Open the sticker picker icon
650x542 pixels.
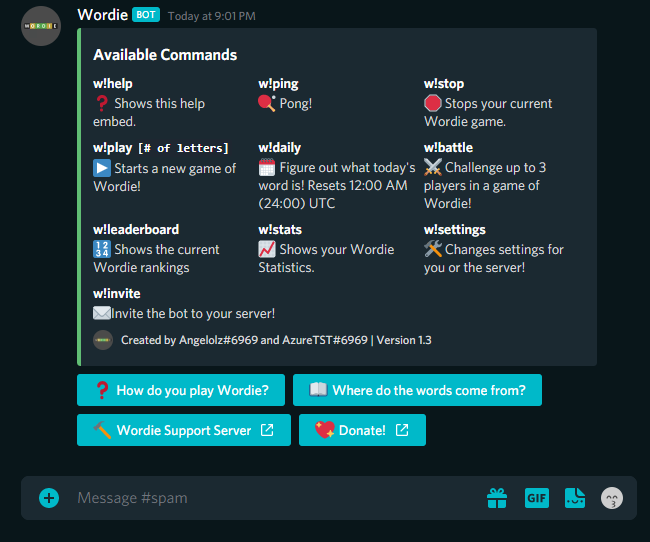coord(574,498)
